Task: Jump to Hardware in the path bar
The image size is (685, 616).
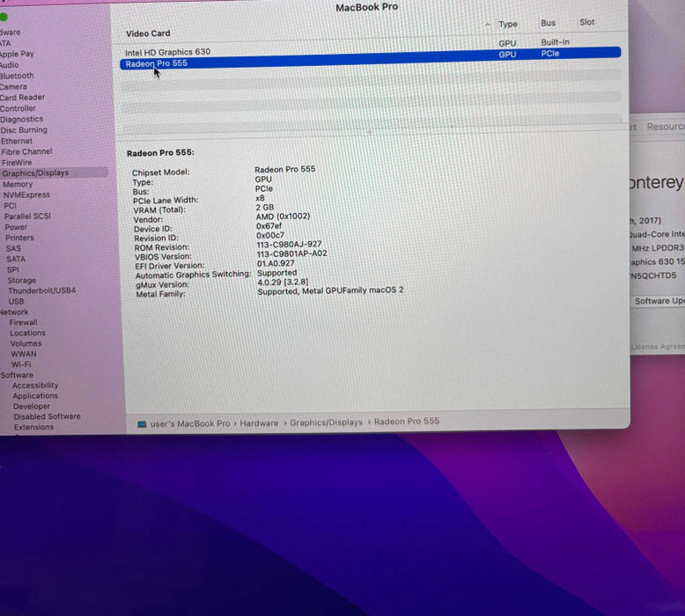Action: 259,423
